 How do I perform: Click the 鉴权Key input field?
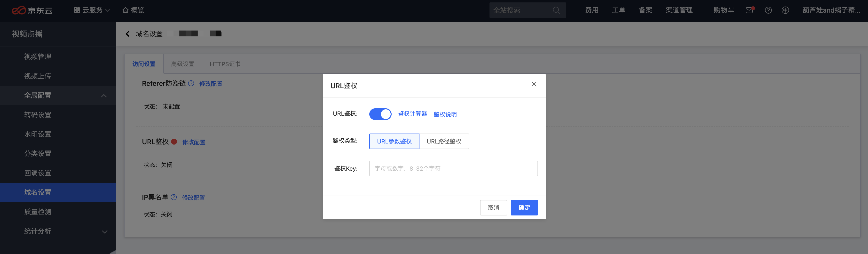click(x=454, y=168)
